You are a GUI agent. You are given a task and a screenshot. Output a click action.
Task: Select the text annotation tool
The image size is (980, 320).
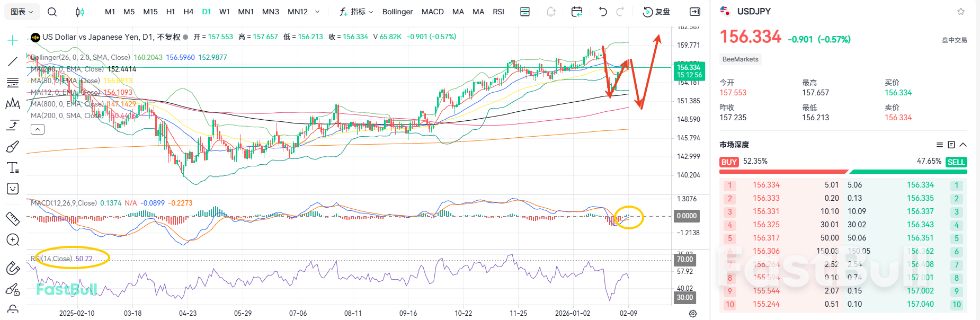(x=13, y=168)
